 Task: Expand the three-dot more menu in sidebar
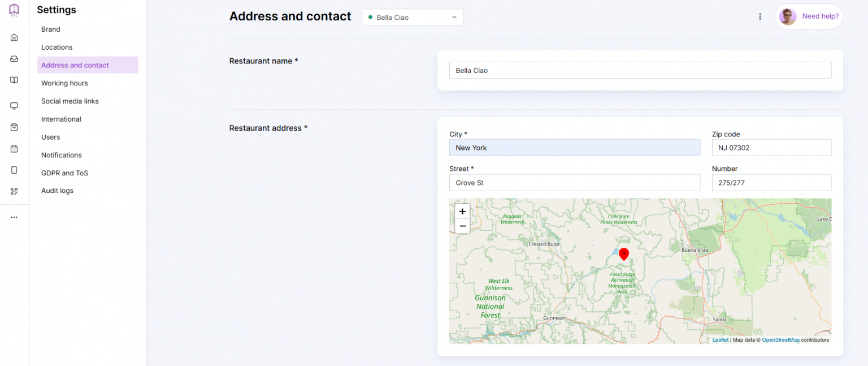tap(14, 217)
